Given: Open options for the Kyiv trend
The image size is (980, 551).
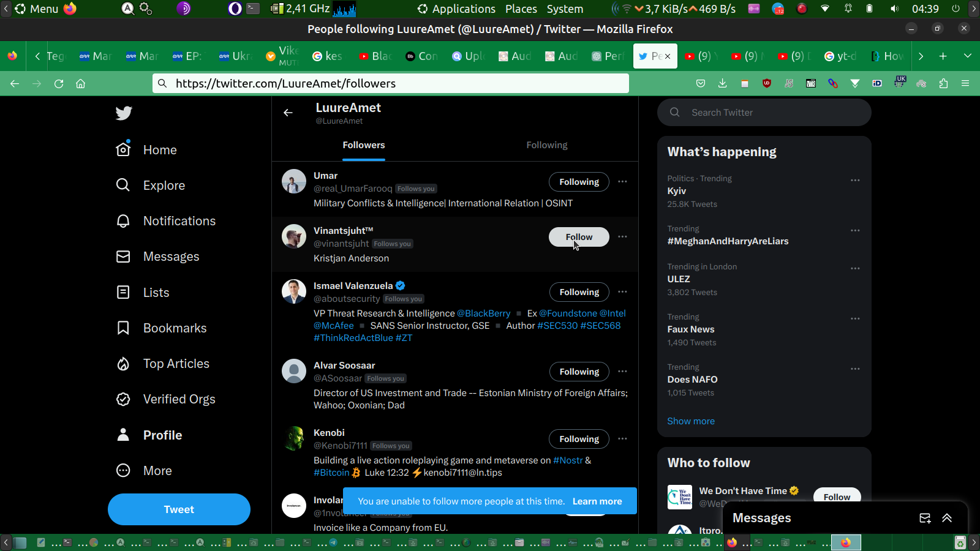Looking at the screenshot, I should pyautogui.click(x=855, y=181).
